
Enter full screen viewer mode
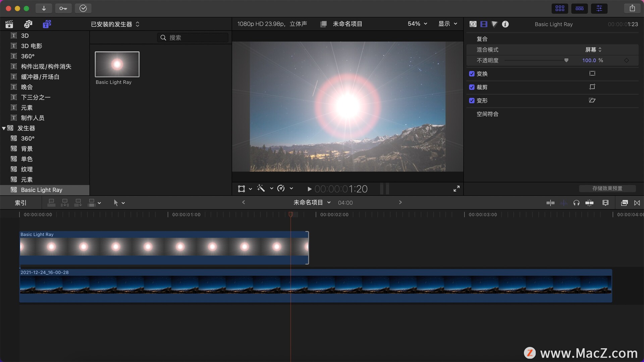457,189
